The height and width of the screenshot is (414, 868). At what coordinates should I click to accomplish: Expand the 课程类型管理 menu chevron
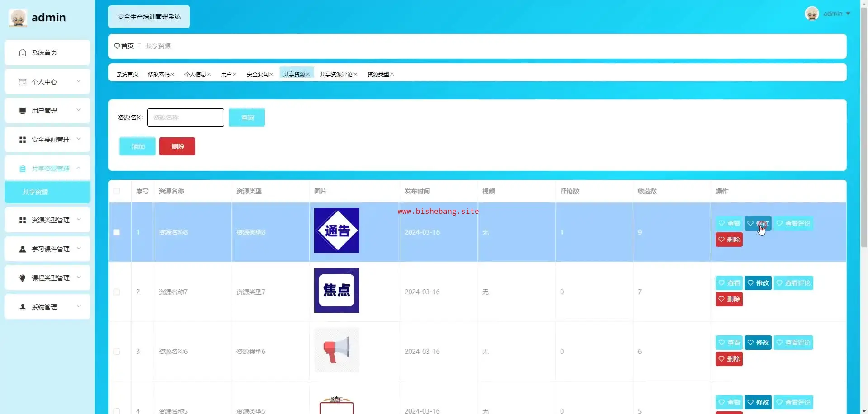[79, 278]
